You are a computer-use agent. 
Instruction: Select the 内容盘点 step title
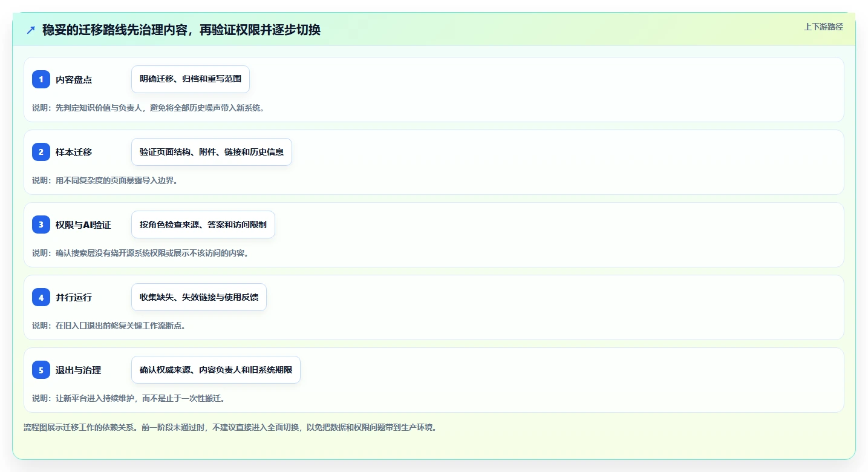(74, 79)
